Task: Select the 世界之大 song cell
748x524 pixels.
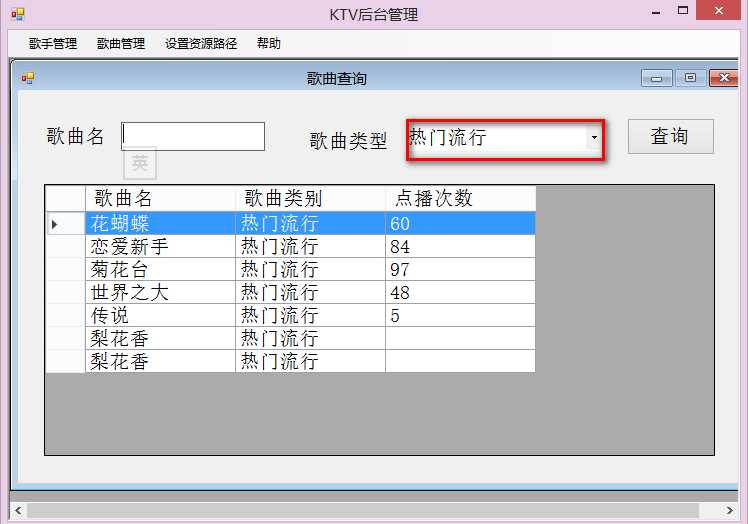Action: 160,292
